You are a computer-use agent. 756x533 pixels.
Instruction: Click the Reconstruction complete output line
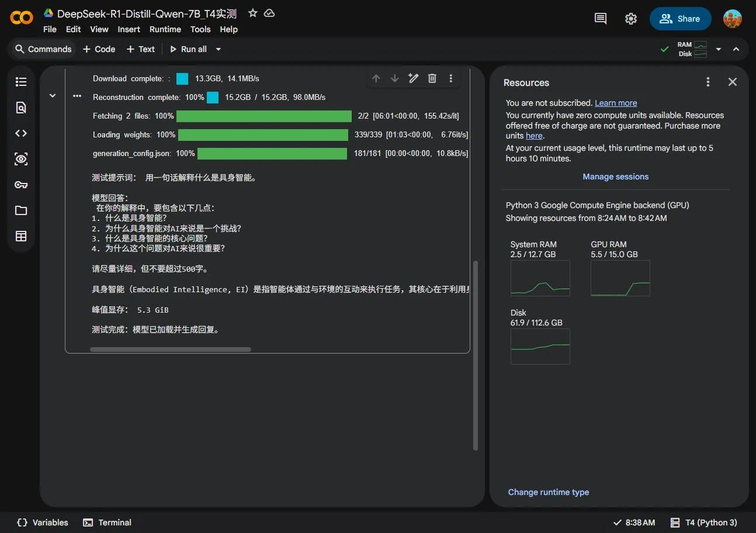(x=209, y=97)
